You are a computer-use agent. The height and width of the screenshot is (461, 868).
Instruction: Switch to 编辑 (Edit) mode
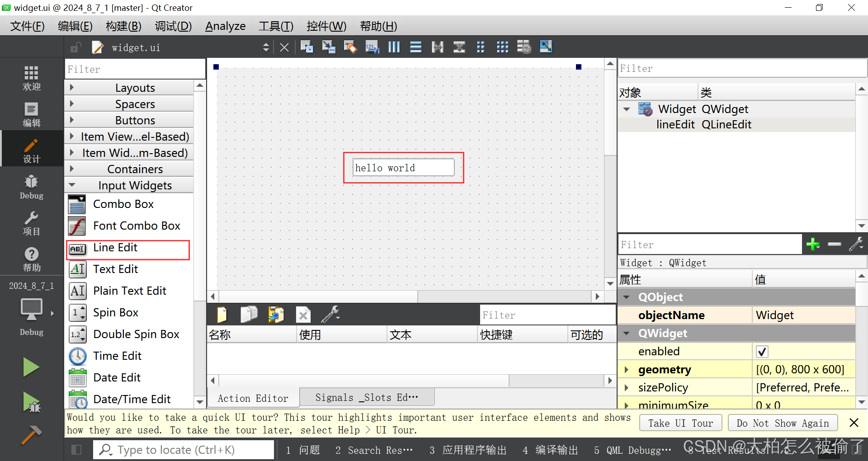(x=31, y=115)
